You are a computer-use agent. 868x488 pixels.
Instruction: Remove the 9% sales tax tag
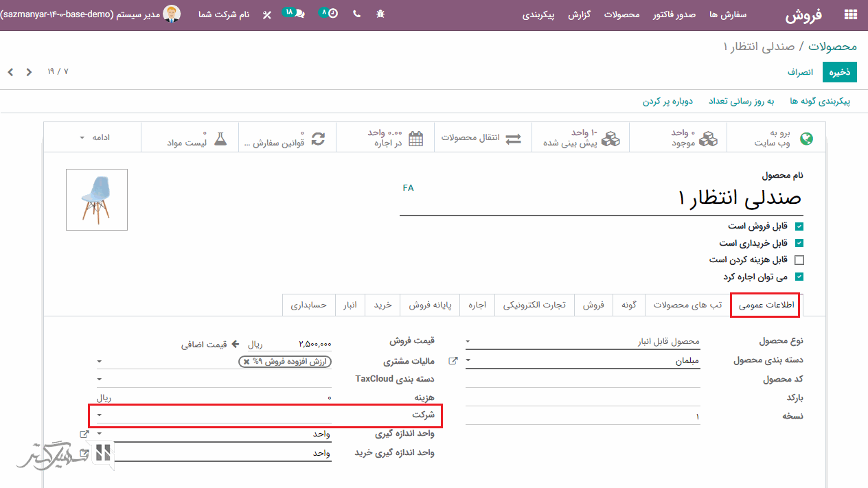(x=247, y=362)
